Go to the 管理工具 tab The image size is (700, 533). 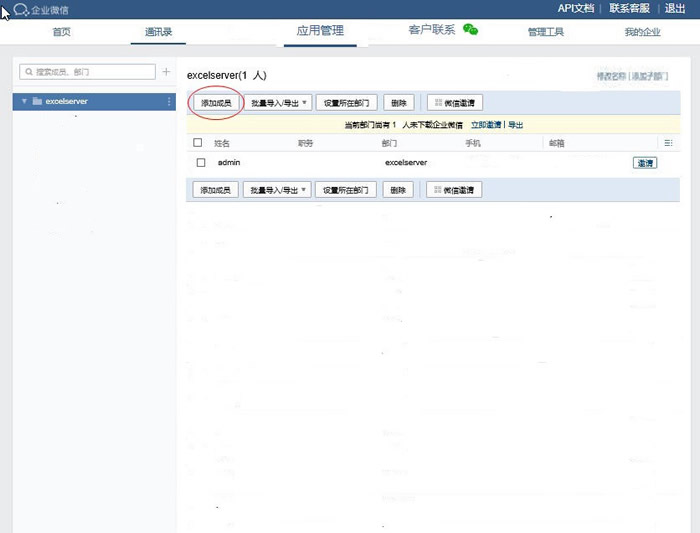pyautogui.click(x=546, y=32)
